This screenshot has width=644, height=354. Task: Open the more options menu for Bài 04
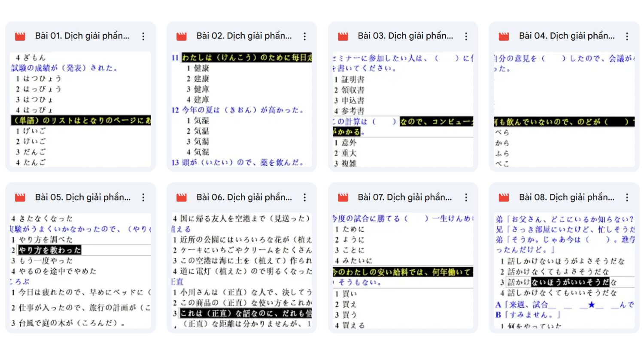click(x=627, y=36)
